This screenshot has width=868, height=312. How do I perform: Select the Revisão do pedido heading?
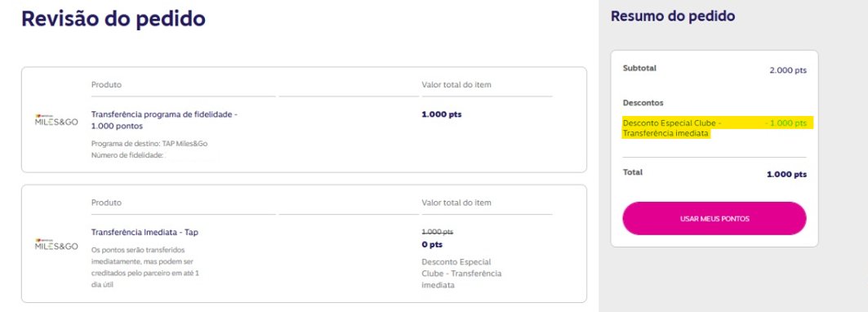(114, 19)
